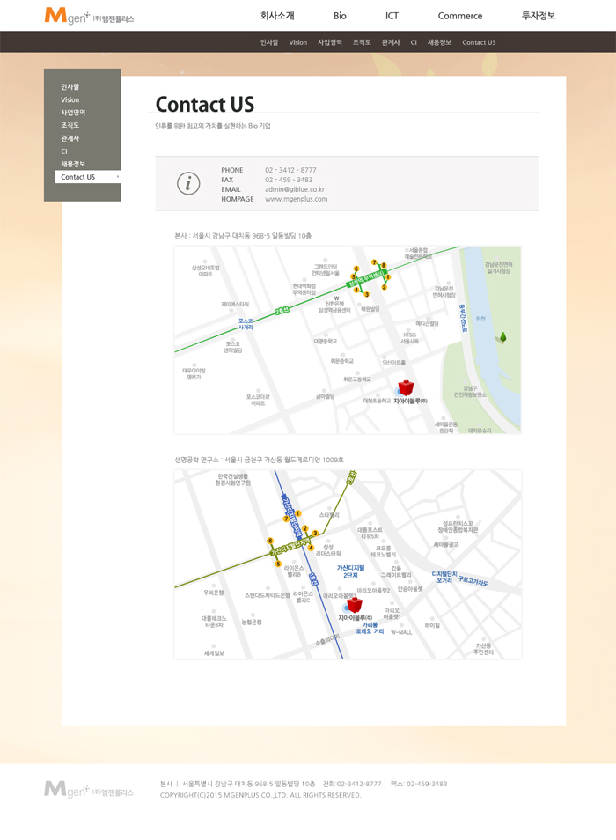Open the ICT main menu

[392, 16]
